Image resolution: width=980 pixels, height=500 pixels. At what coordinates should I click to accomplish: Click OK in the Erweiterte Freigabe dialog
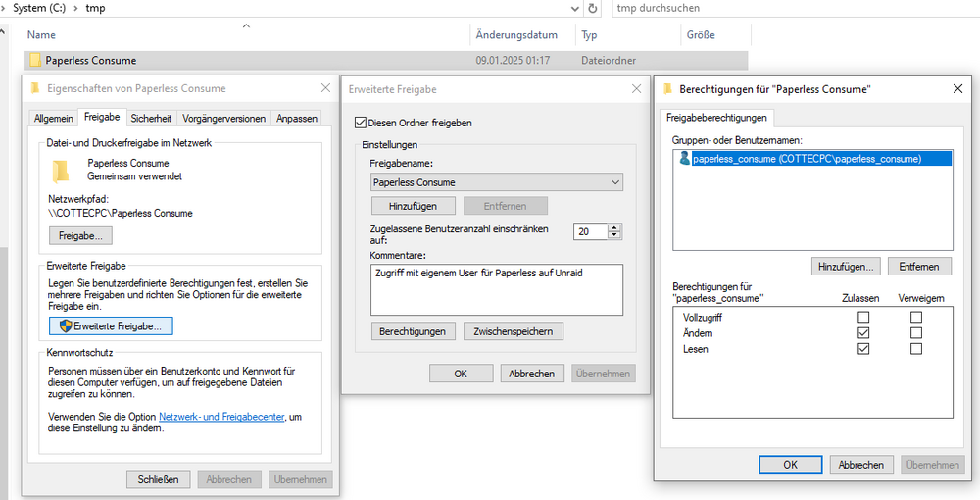pyautogui.click(x=461, y=374)
